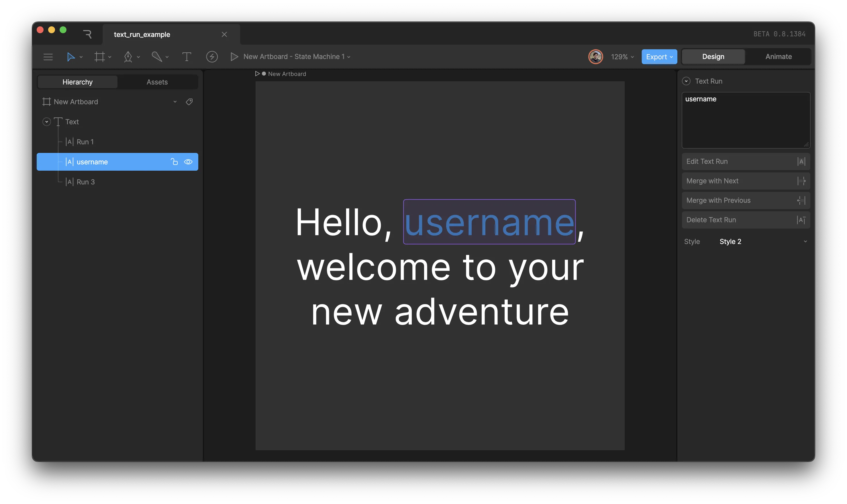This screenshot has width=847, height=504.
Task: Click the Rive logo home icon
Action: (x=87, y=34)
